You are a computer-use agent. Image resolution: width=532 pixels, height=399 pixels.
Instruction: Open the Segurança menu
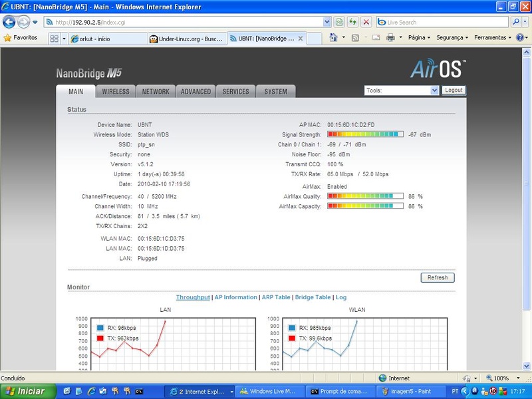pos(452,38)
